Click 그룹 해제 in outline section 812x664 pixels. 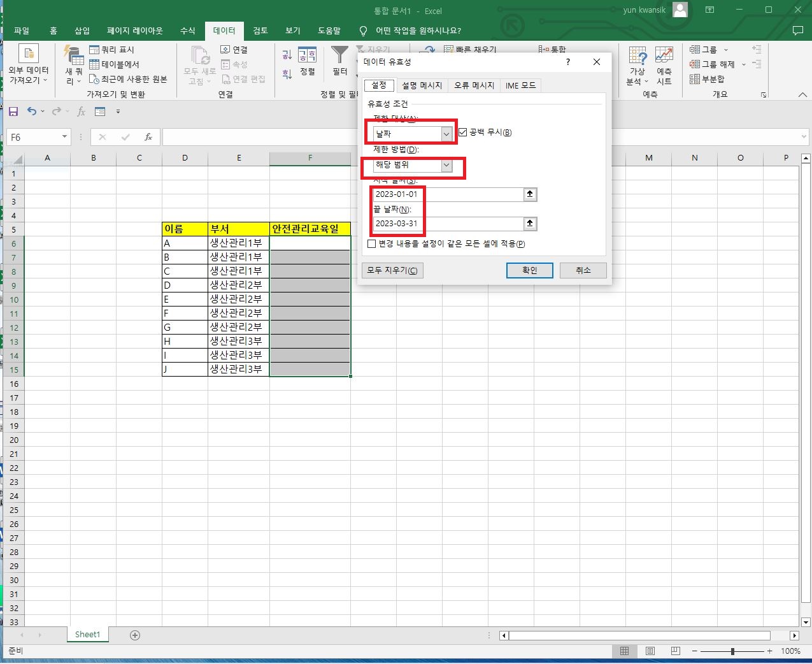pyautogui.click(x=717, y=64)
